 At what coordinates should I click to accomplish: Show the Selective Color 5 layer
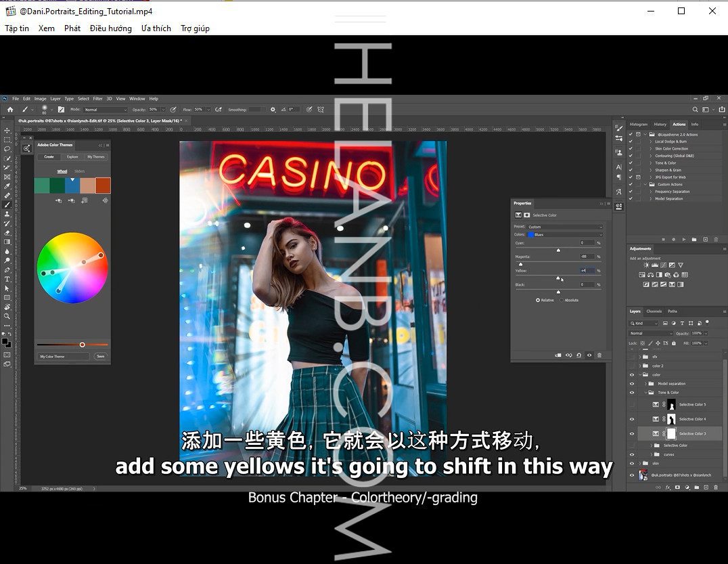(x=632, y=404)
